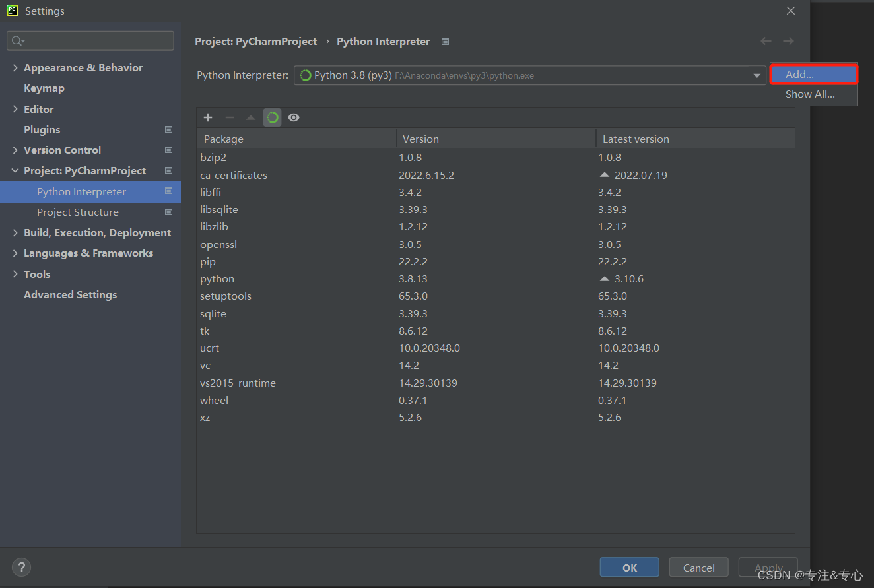Expand Languages & Frameworks section
This screenshot has height=588, width=874.
pos(15,253)
